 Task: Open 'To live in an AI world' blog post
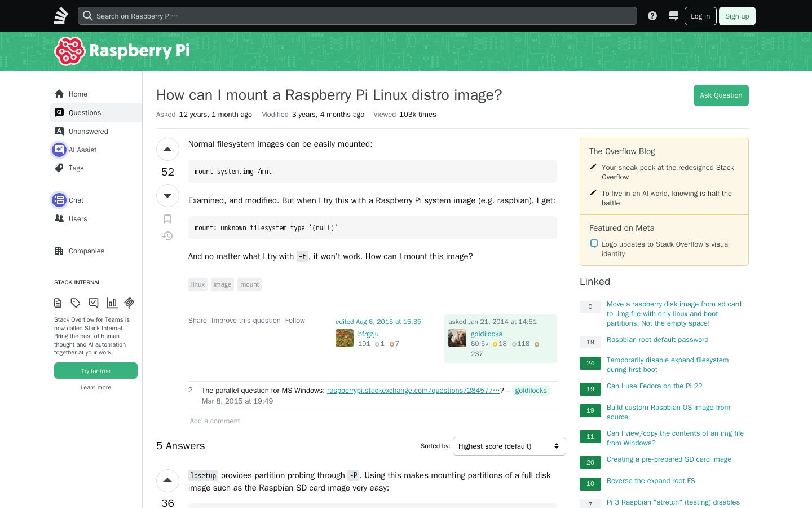coord(667,198)
